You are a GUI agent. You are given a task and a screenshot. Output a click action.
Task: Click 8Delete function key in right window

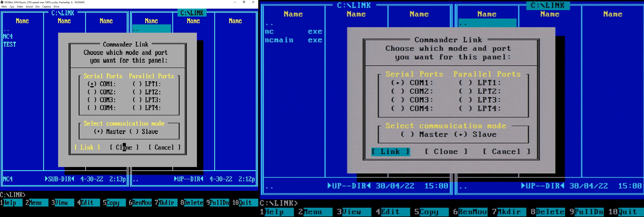click(x=548, y=212)
